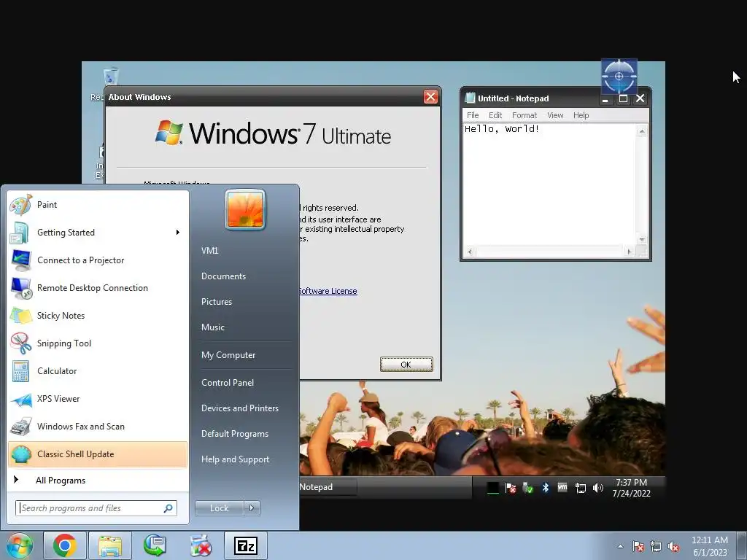Show hidden tray icons arrow

(x=620, y=546)
